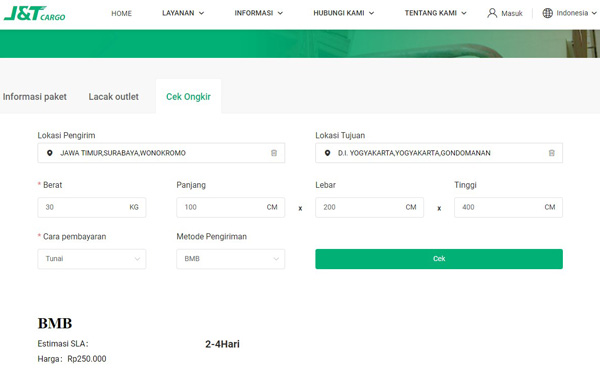
Task: Select the Cek Ongkir tab
Action: (x=188, y=96)
